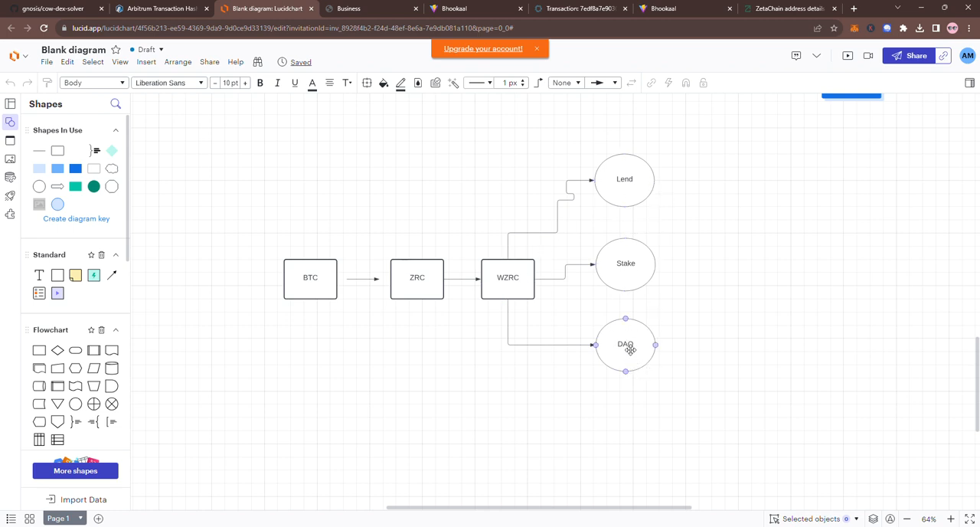Collapse the Flowchart shapes section

click(x=116, y=330)
